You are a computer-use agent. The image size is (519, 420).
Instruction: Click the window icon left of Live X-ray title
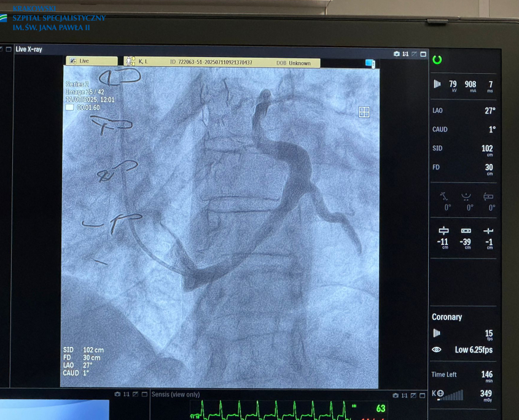pyautogui.click(x=9, y=49)
